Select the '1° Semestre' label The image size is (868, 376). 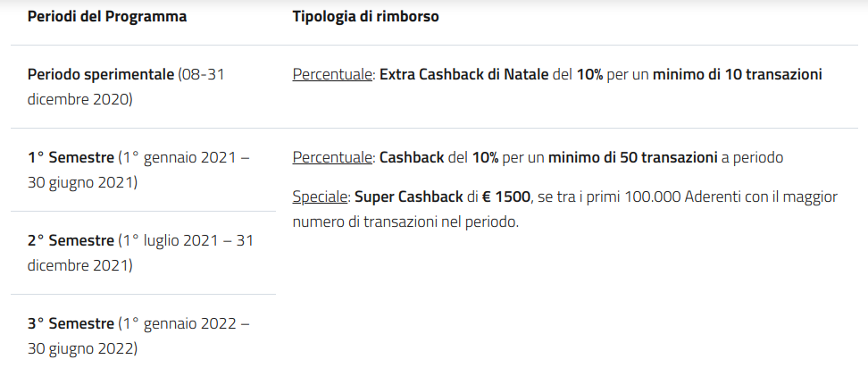(71, 157)
